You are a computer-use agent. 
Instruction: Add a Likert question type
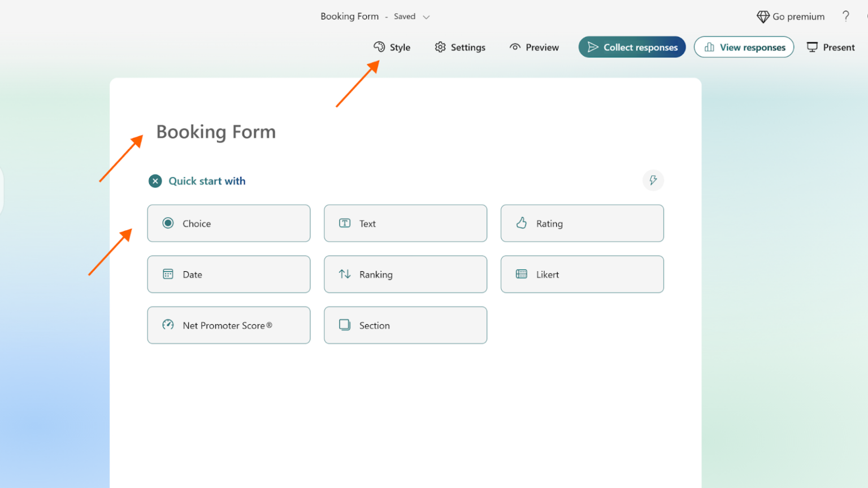coord(581,274)
